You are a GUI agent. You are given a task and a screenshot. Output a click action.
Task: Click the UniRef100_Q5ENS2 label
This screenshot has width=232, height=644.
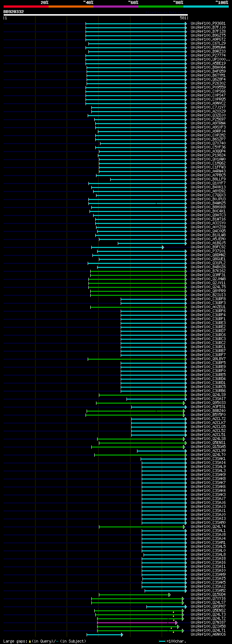coord(208,611)
